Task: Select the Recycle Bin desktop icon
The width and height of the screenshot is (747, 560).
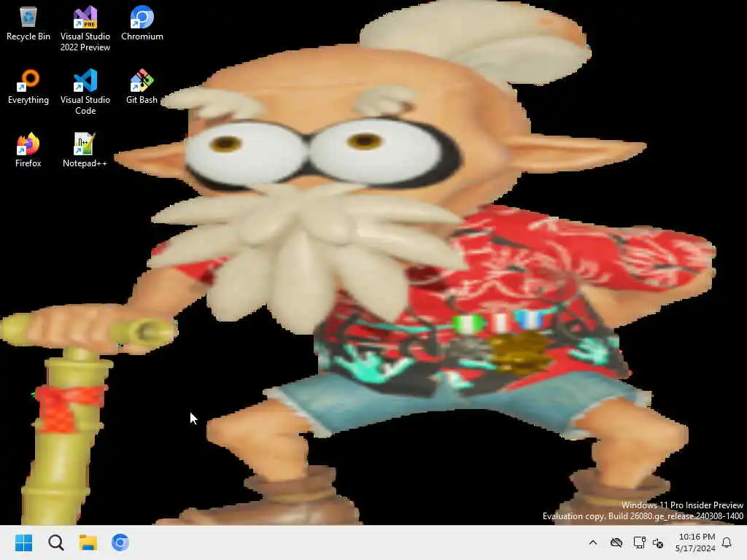Action: point(28,23)
